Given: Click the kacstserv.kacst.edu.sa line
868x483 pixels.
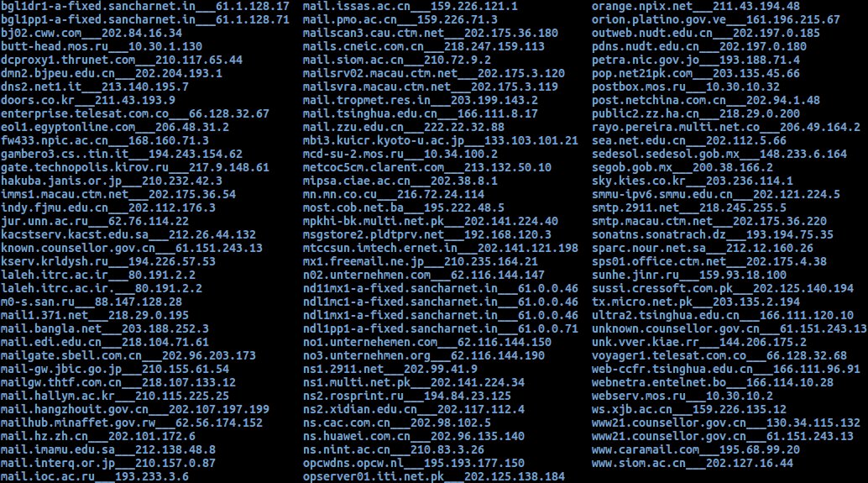Looking at the screenshot, I should pos(128,234).
